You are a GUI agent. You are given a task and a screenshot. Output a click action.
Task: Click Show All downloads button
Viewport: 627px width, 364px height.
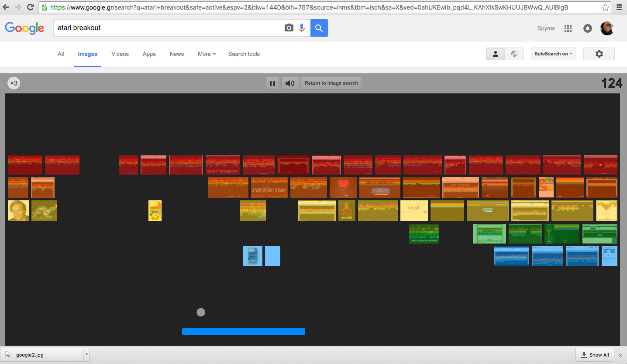595,355
